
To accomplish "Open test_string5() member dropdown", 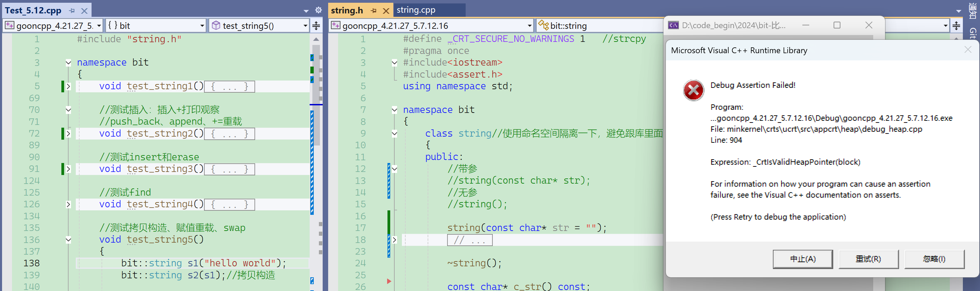I will 259,25.
